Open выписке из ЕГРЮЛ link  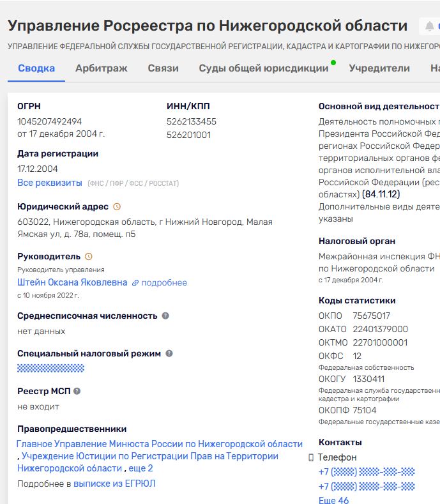point(114,484)
